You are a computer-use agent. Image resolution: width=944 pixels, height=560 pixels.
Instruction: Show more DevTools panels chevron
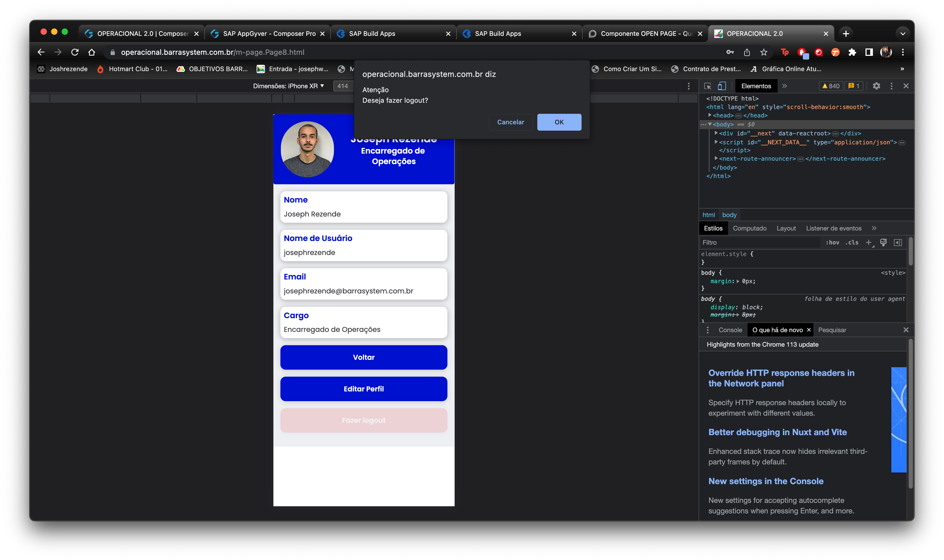tap(784, 86)
